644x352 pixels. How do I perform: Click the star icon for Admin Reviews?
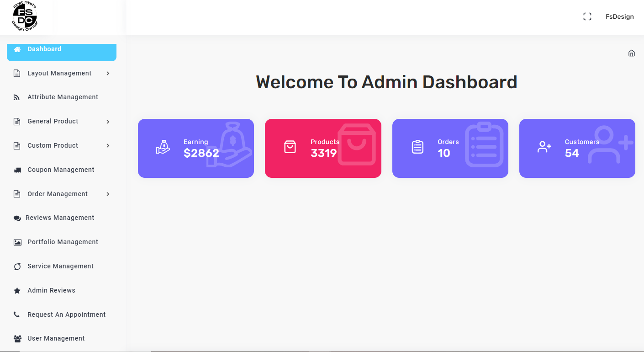17,291
